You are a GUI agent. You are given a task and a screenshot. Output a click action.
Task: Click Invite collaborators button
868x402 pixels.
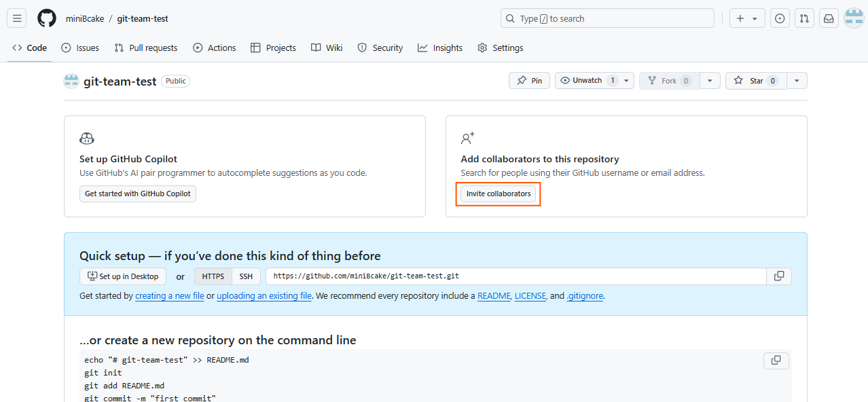pyautogui.click(x=499, y=194)
